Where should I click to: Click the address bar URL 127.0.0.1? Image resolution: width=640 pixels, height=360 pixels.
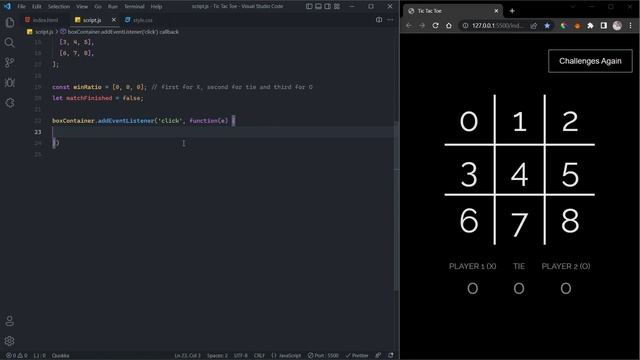(497, 25)
